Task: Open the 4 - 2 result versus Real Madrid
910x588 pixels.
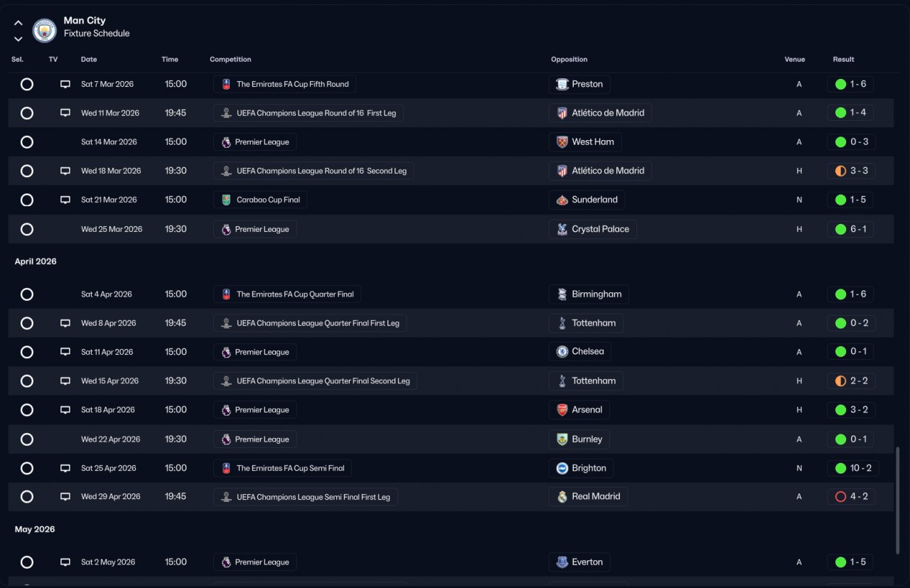Action: (851, 497)
